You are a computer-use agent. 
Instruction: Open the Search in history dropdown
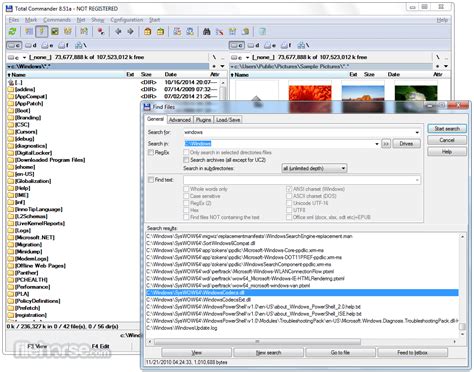point(377,144)
